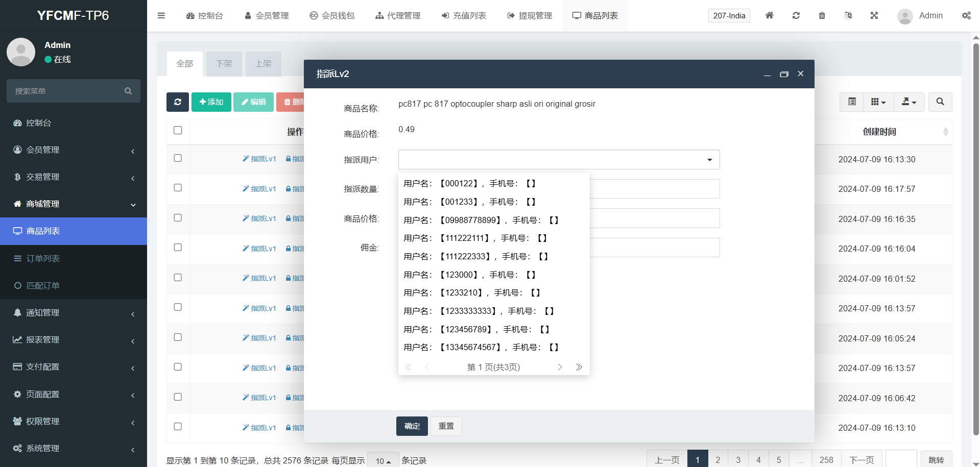Expand the 会员管理 sidebar menu

[74, 150]
